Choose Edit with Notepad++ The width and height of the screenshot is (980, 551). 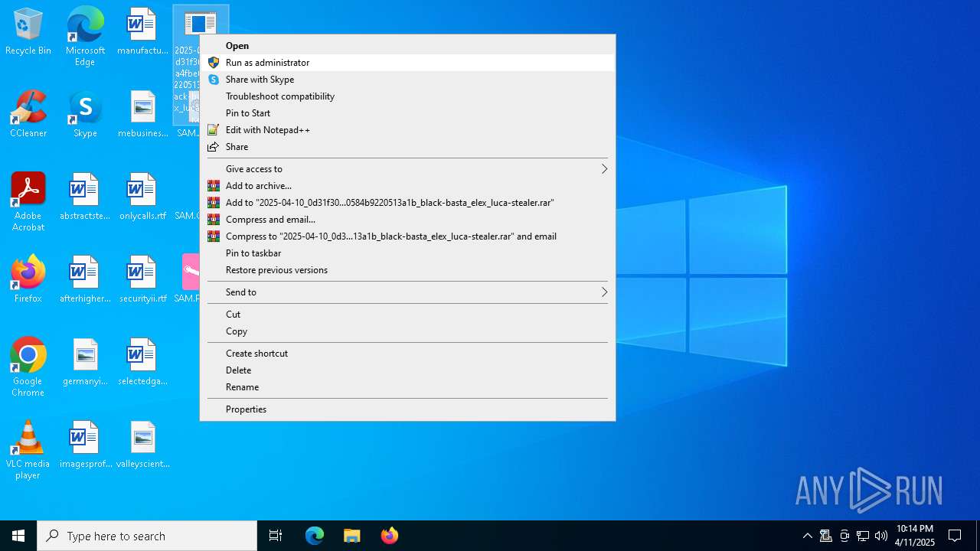pyautogui.click(x=407, y=130)
